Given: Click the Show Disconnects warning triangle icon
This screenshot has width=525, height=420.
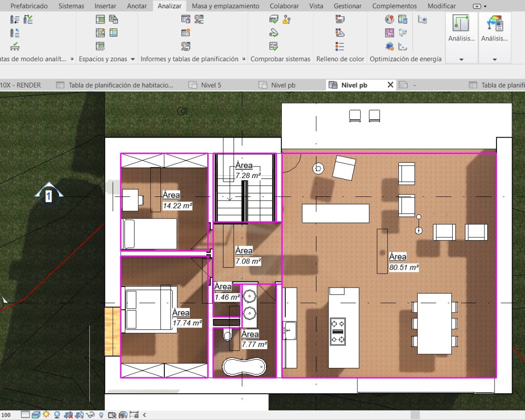Looking at the screenshot, I should pos(286,19).
